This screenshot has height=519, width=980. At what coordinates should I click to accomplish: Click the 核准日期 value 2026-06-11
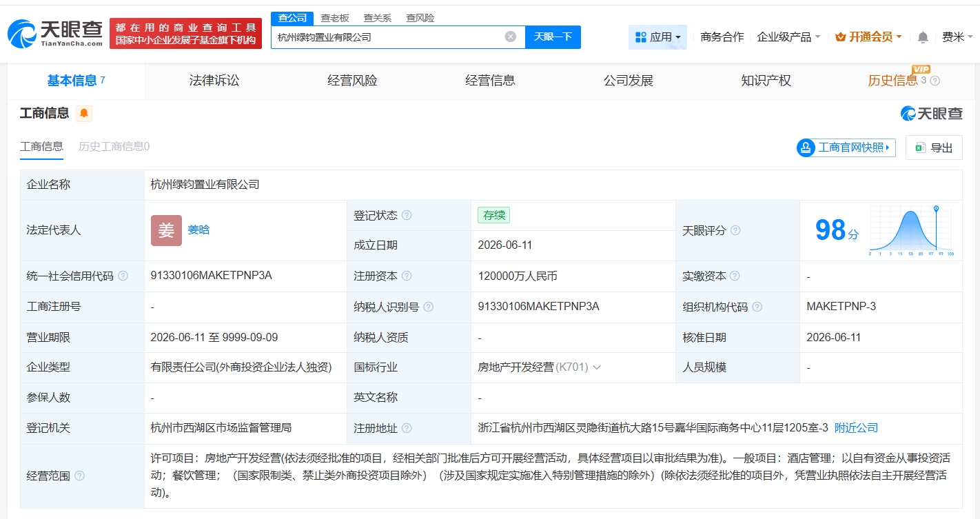[x=834, y=337]
